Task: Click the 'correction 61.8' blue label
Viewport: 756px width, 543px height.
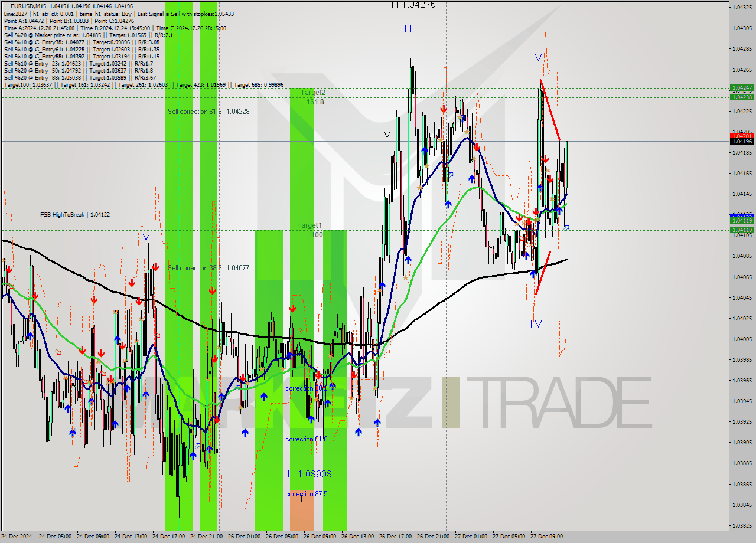Action: [307, 439]
